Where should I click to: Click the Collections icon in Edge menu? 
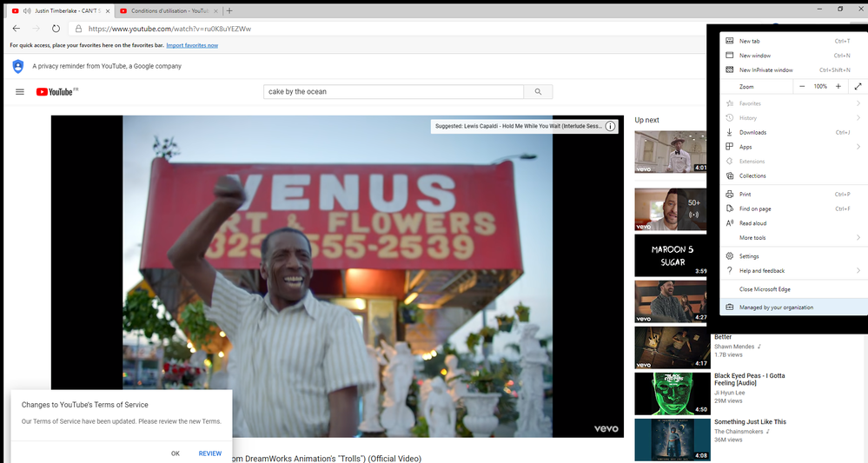click(x=730, y=175)
